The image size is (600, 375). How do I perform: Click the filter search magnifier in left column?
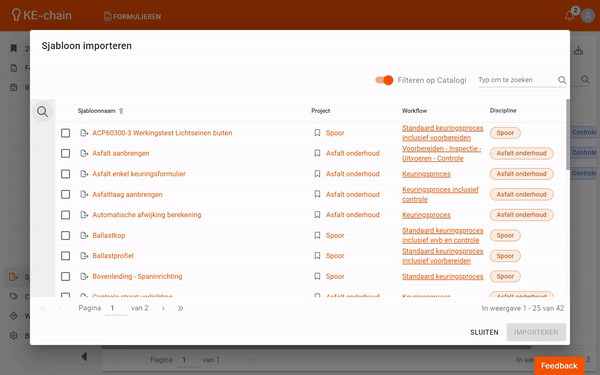point(42,111)
